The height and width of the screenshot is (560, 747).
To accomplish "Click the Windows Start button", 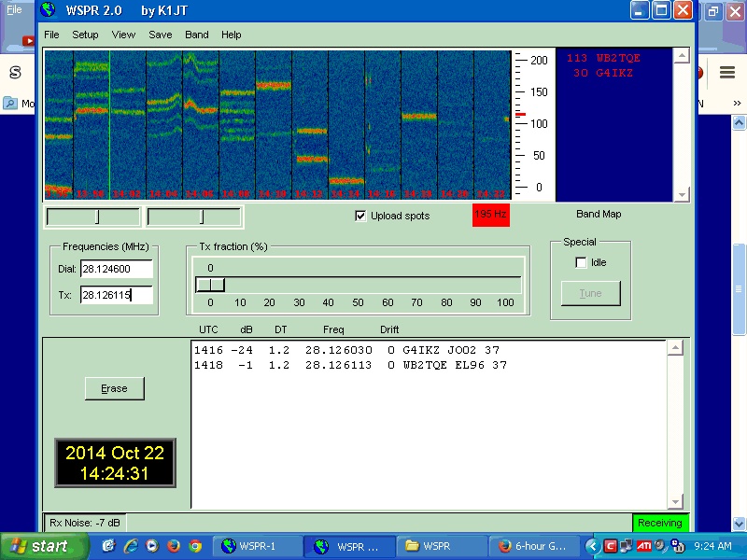I will pos(44,546).
